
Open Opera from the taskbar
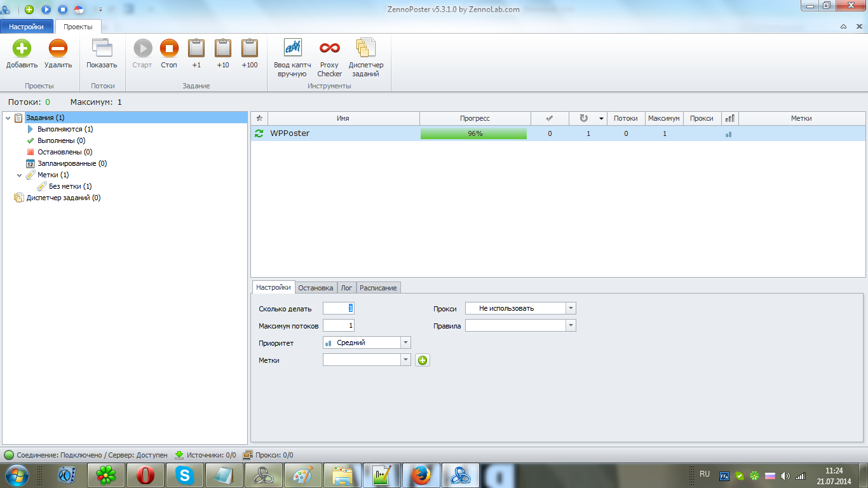(145, 475)
